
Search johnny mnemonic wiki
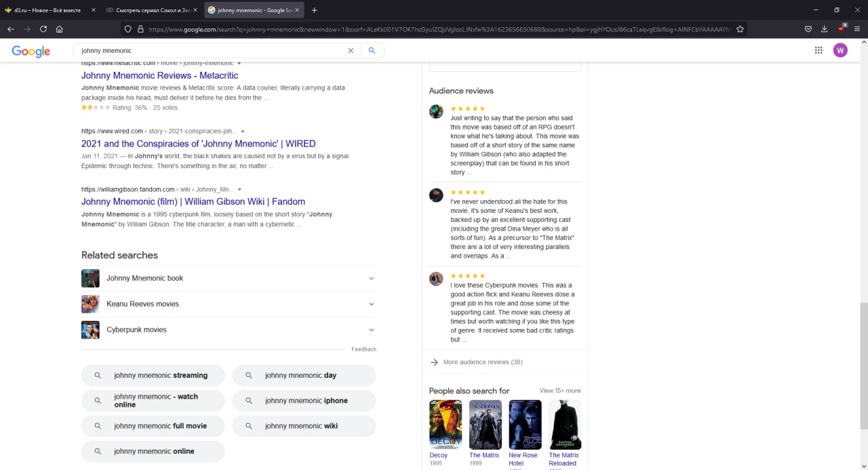click(x=304, y=426)
